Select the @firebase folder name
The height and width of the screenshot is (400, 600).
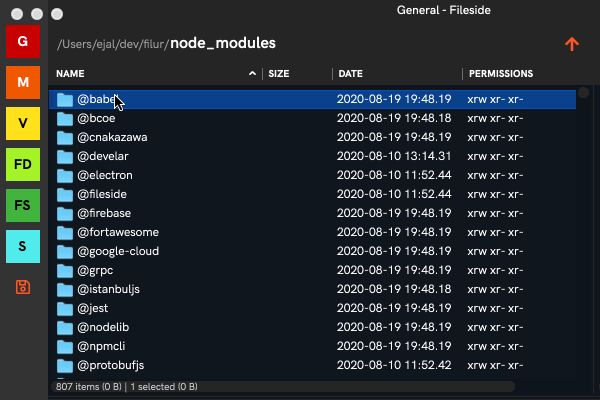point(104,213)
